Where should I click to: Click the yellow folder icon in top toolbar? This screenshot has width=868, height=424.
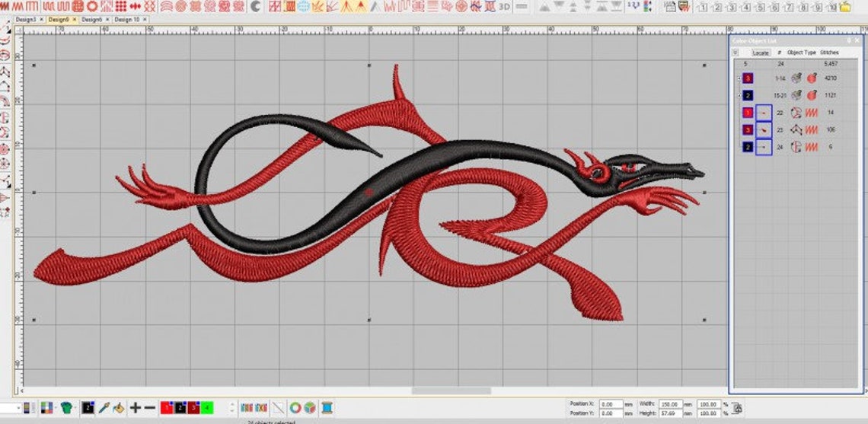844,7
